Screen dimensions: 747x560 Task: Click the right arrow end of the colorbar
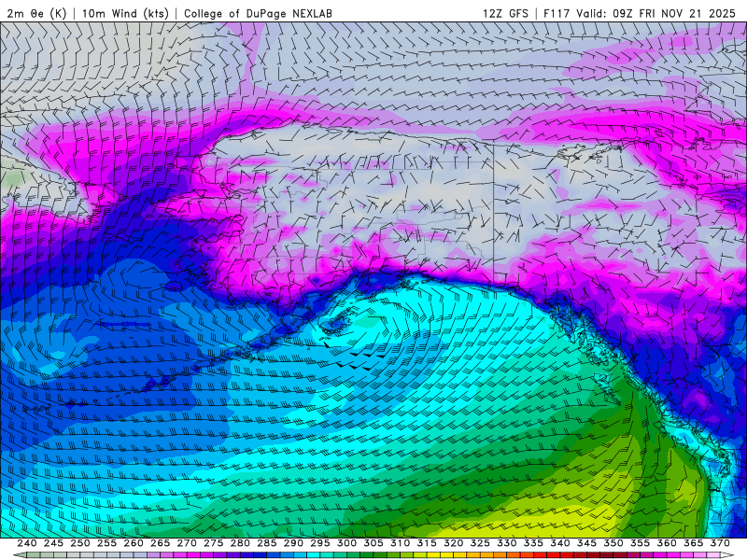pos(727,555)
